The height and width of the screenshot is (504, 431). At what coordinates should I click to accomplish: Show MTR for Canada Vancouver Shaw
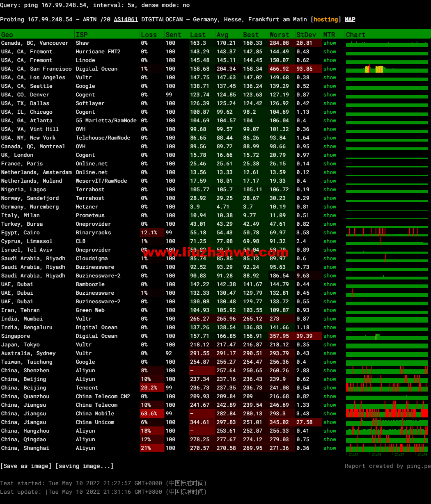pos(330,43)
